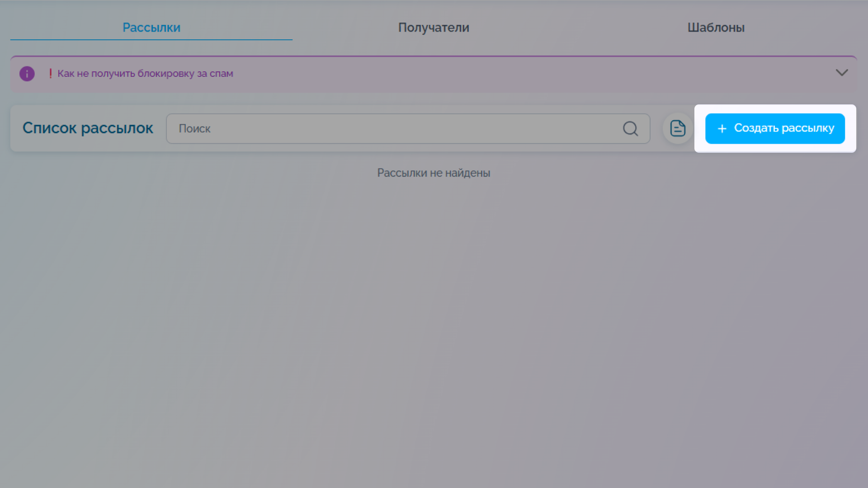Click the 'Рассылки не найдены' message

(434, 173)
